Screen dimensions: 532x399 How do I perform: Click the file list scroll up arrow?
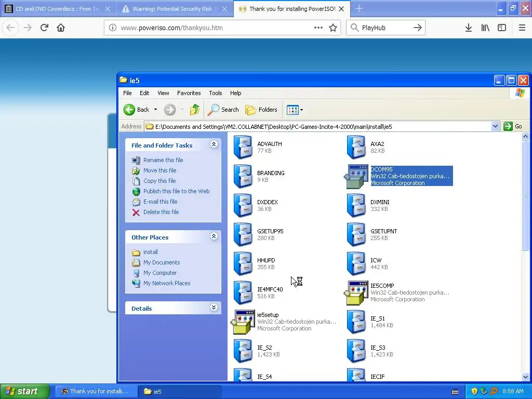tap(525, 137)
